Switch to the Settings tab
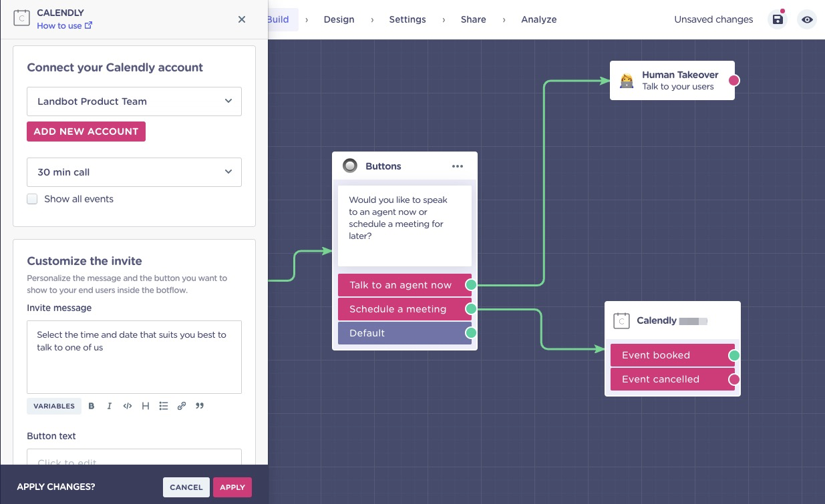825x504 pixels. (x=407, y=19)
